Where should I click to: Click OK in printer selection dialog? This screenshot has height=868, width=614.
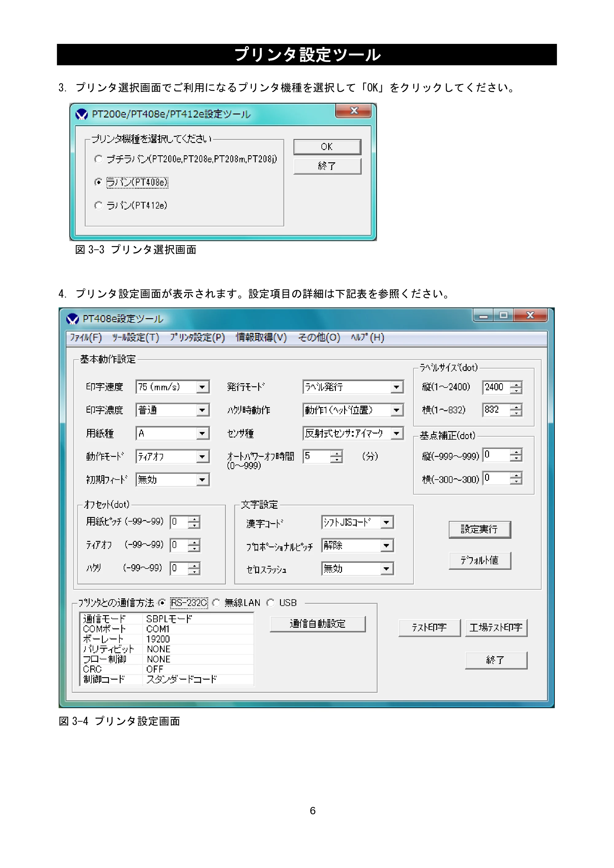(327, 147)
